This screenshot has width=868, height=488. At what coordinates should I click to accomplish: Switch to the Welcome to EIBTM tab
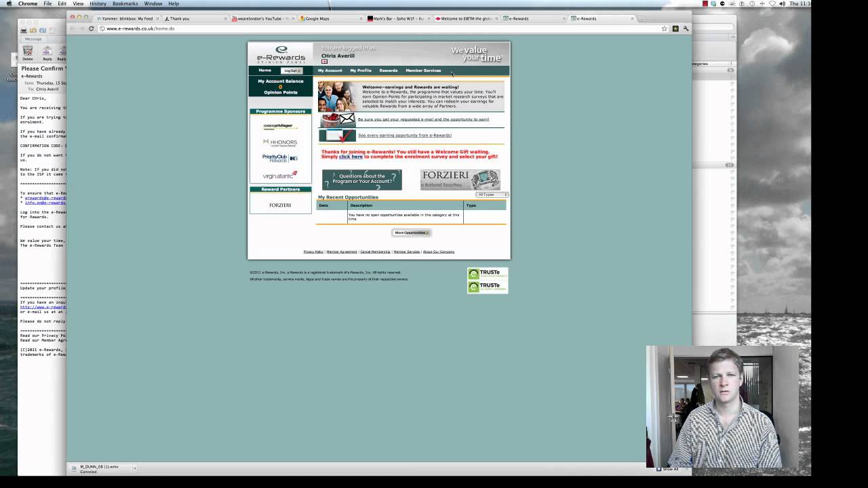466,18
